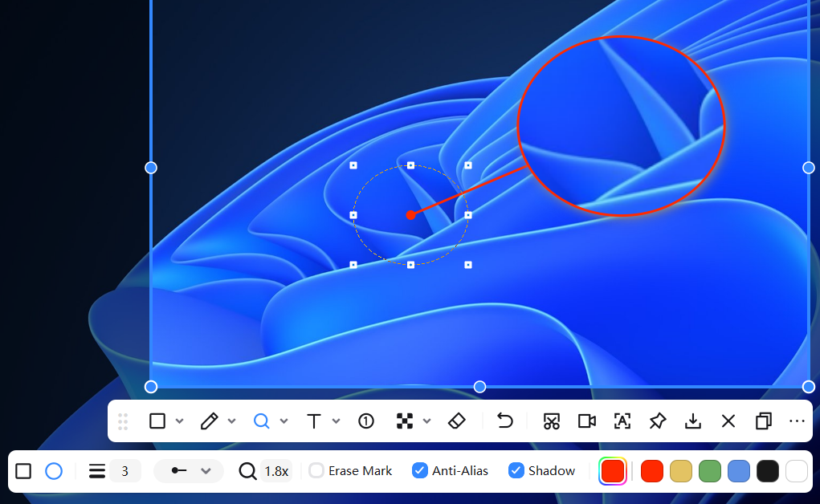Click the line thickness icon

pos(96,471)
